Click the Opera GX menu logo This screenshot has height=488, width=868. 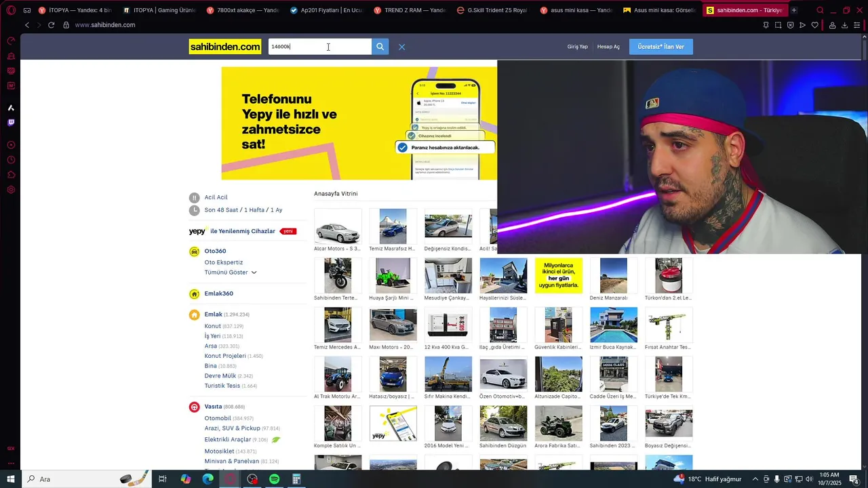click(11, 10)
